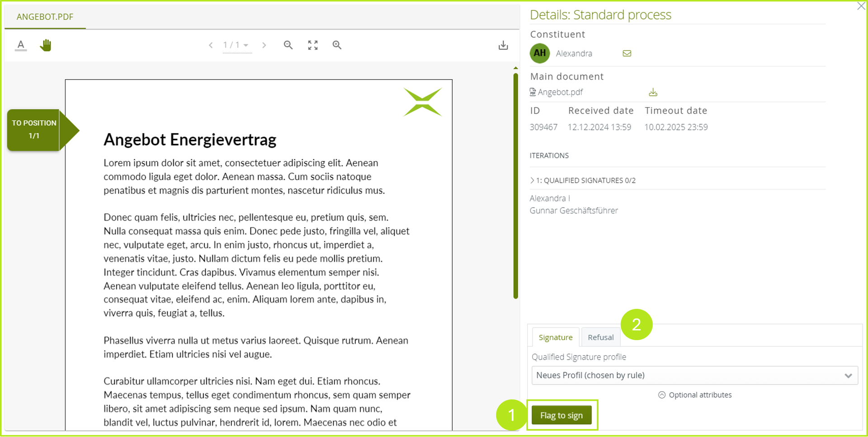Viewport: 868px width, 437px height.
Task: Send email to constituent Alexandra
Action: click(x=627, y=53)
